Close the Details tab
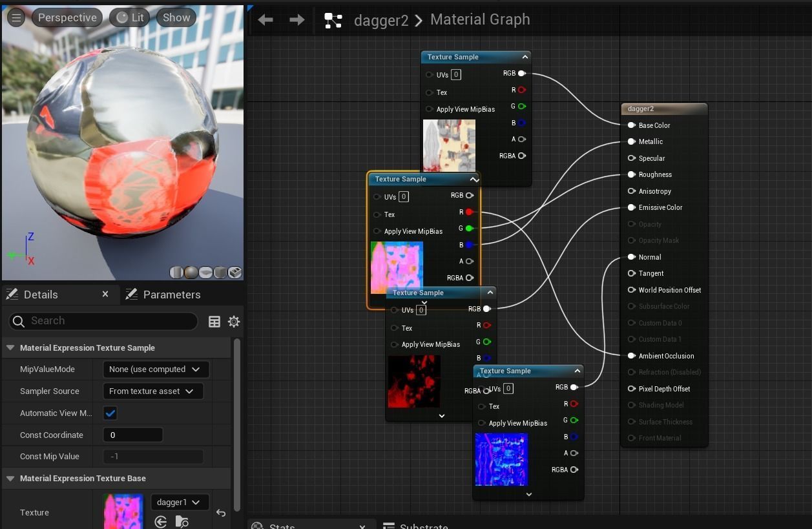Image resolution: width=812 pixels, height=529 pixels. [105, 294]
